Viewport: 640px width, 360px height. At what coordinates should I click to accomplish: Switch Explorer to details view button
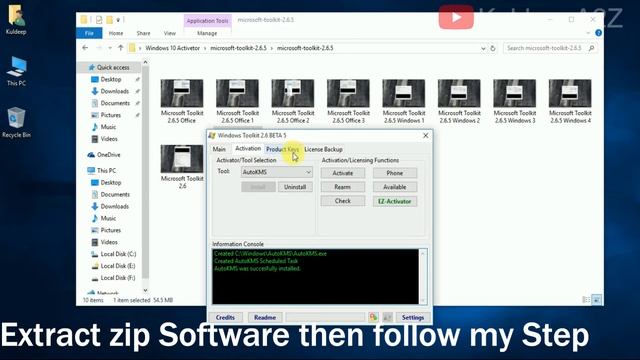(586, 300)
